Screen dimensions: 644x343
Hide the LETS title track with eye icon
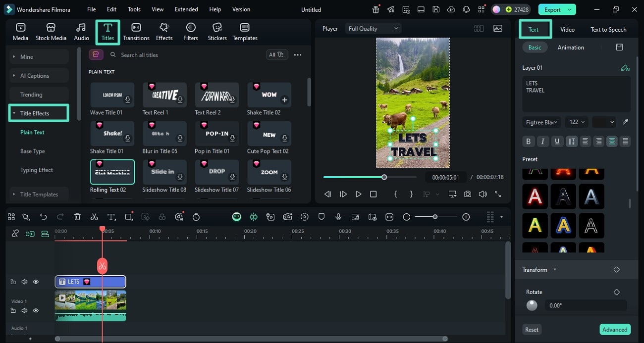coord(36,282)
